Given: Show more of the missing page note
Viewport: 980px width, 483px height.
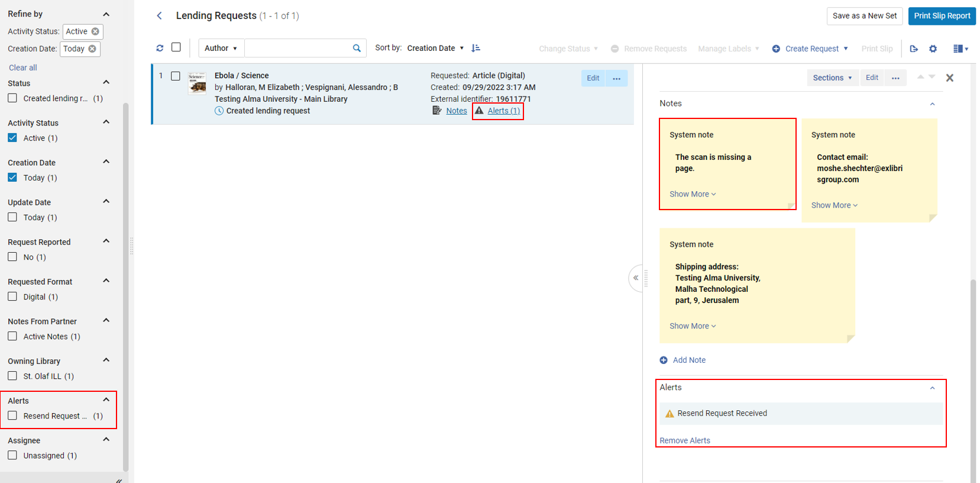Looking at the screenshot, I should 693,194.
